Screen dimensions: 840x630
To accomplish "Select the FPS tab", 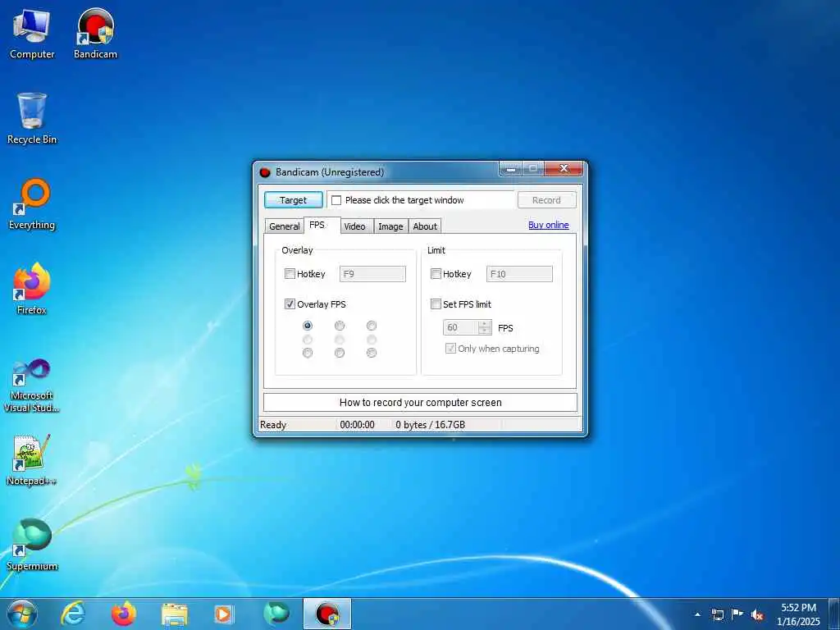I will 322,225.
